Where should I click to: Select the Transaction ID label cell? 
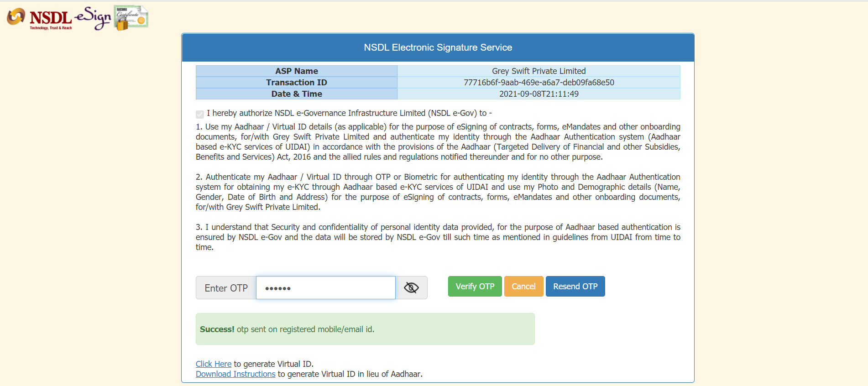pos(297,82)
